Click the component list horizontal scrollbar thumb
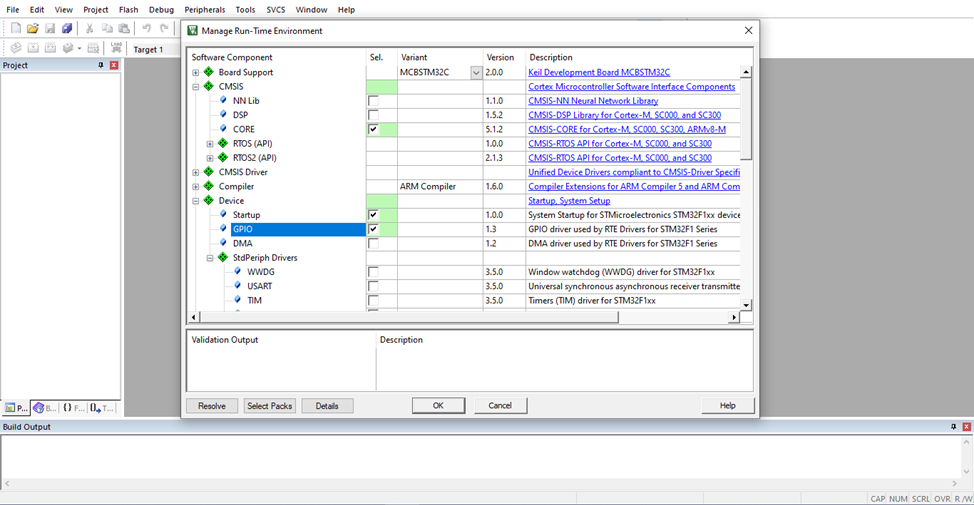Viewport: 974px width, 505px height. [x=409, y=317]
